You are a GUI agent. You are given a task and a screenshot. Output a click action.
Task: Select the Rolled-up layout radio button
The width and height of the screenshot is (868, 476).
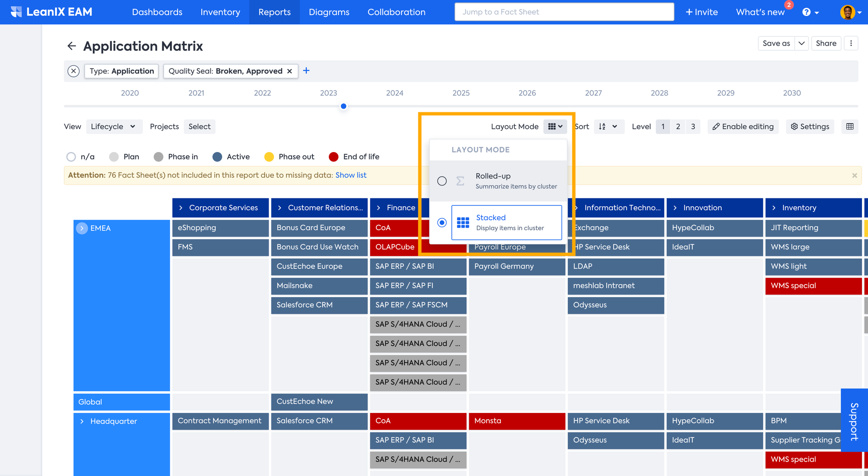point(442,181)
